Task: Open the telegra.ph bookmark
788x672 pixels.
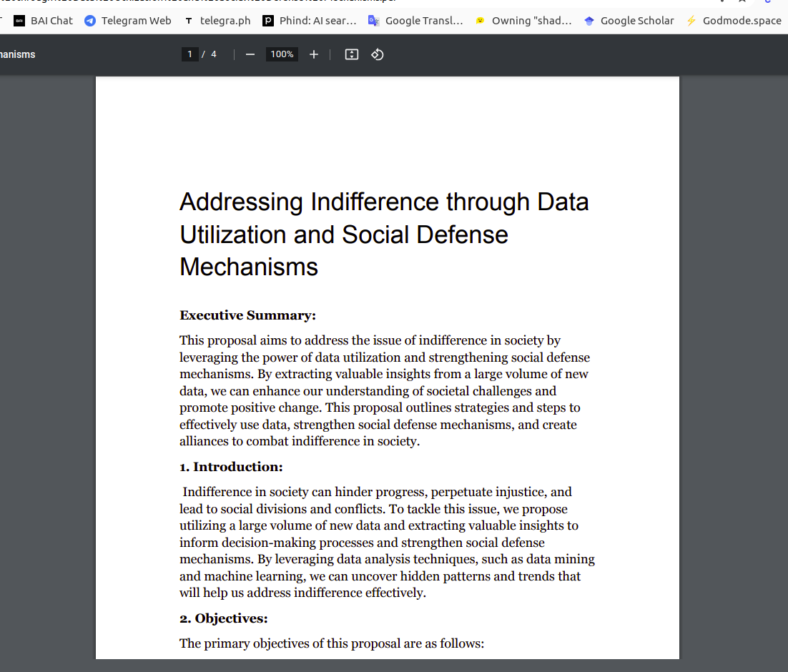Action: [217, 21]
